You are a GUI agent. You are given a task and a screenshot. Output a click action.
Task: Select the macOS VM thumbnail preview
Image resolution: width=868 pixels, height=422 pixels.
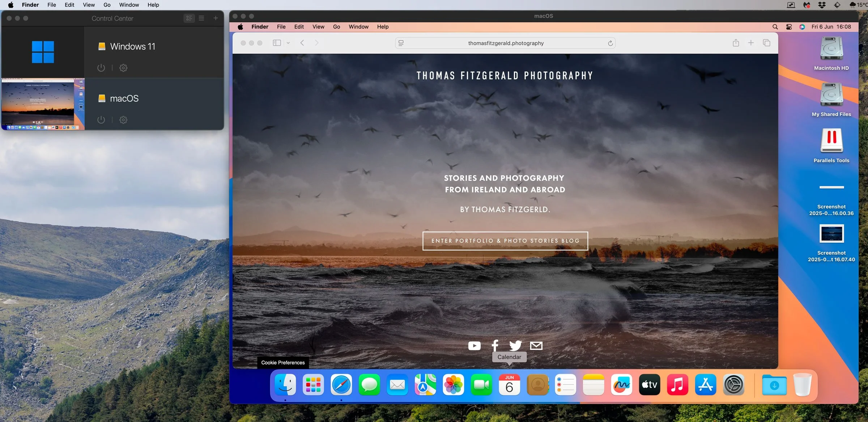(43, 104)
